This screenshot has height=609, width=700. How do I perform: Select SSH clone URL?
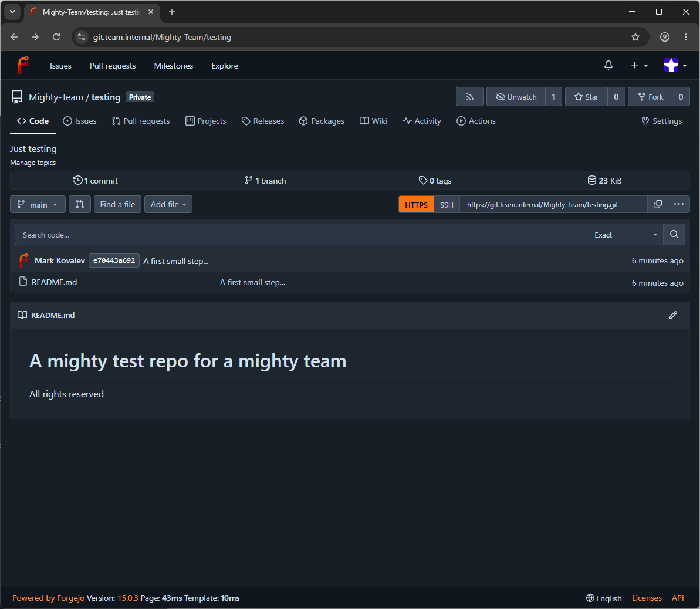point(447,205)
